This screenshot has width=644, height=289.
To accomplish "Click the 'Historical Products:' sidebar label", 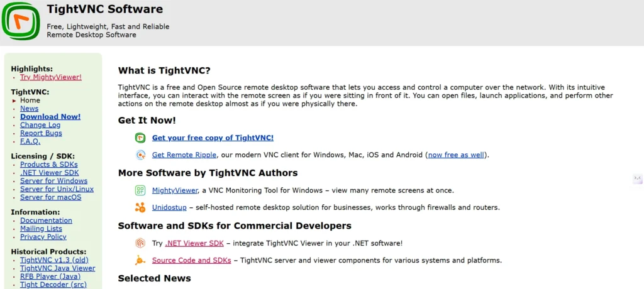I will 49,252.
